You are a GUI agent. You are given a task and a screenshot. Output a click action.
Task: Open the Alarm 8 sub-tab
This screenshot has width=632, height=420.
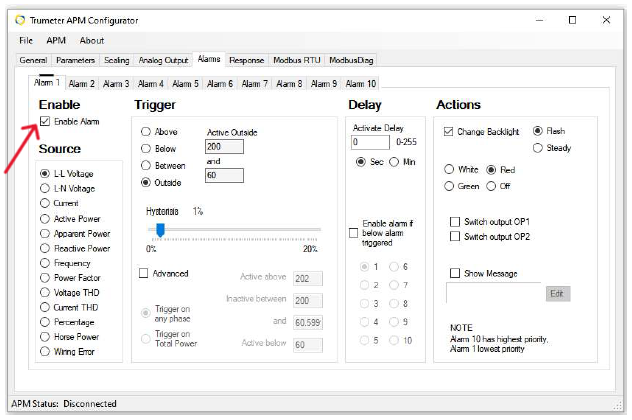point(289,83)
